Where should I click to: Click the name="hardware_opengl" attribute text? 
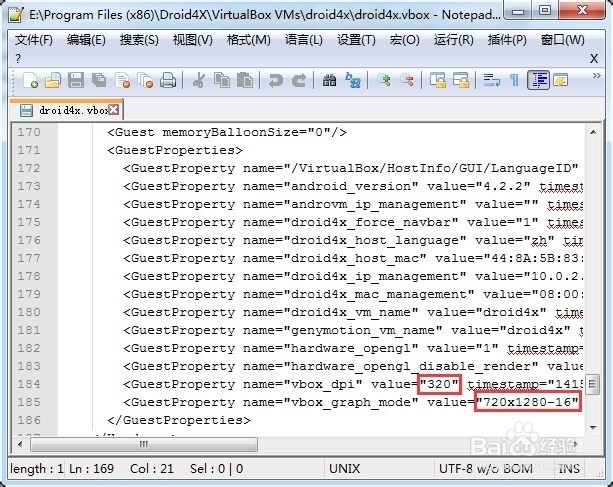[331, 348]
